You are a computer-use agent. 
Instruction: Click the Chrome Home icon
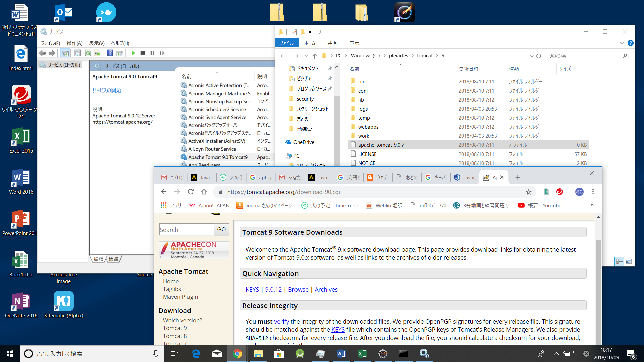(x=204, y=192)
